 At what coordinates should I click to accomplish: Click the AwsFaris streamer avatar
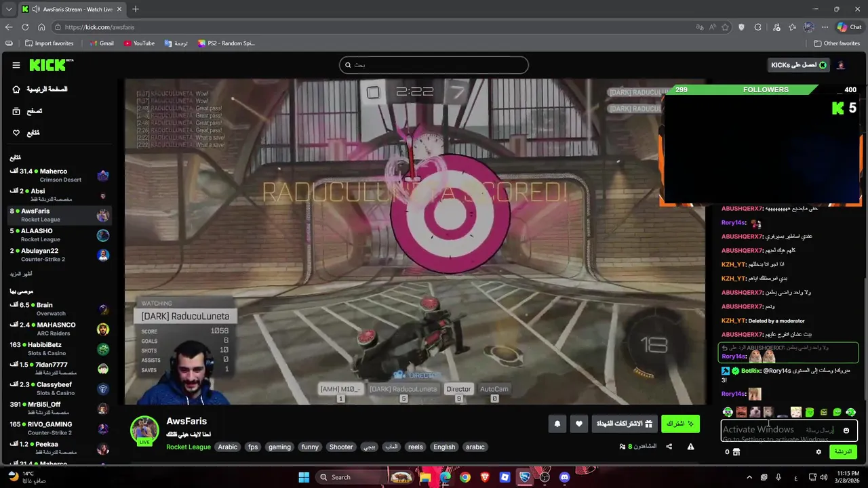(x=144, y=430)
